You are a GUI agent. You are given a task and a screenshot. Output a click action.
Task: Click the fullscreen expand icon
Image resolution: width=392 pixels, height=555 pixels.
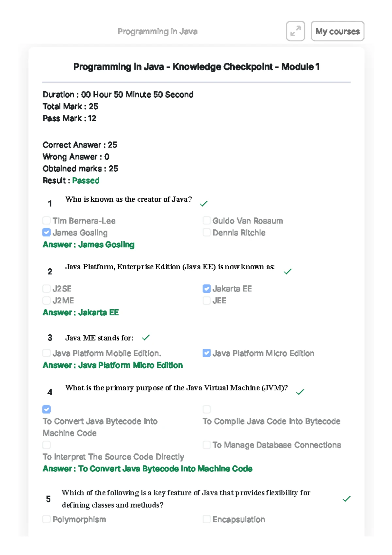(295, 31)
